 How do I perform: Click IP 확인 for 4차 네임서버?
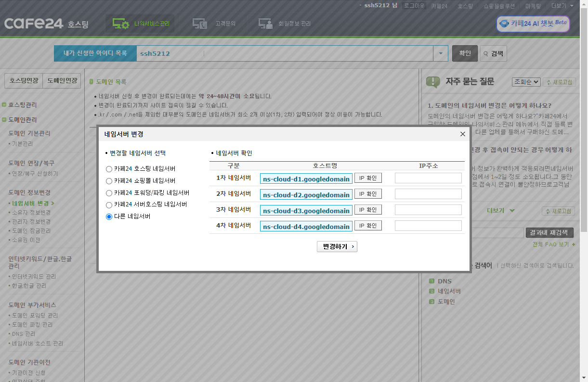click(368, 226)
